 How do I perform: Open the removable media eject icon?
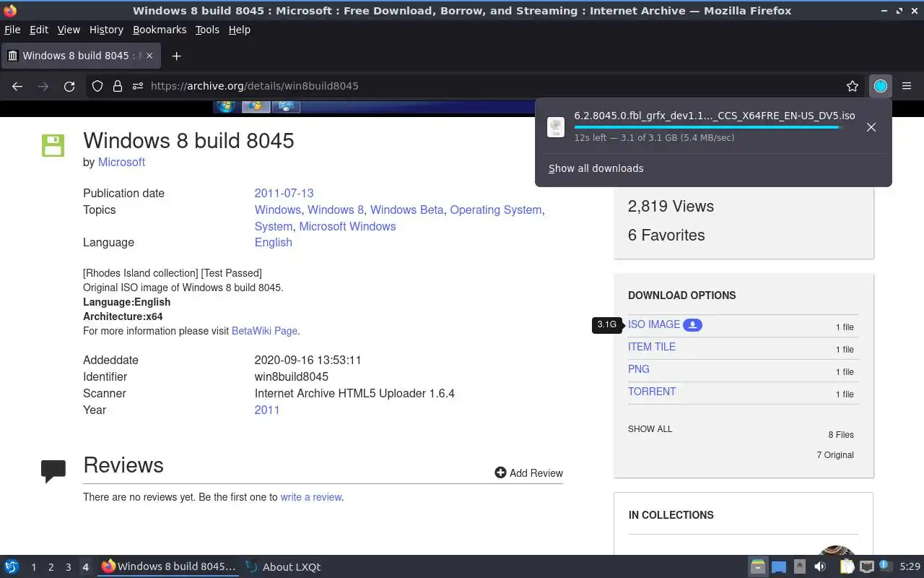800,566
